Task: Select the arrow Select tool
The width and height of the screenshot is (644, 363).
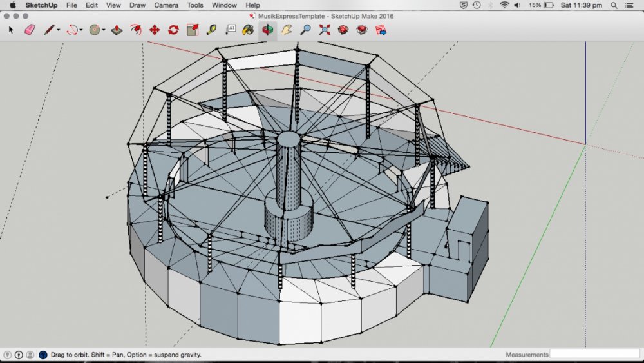Action: [11, 30]
